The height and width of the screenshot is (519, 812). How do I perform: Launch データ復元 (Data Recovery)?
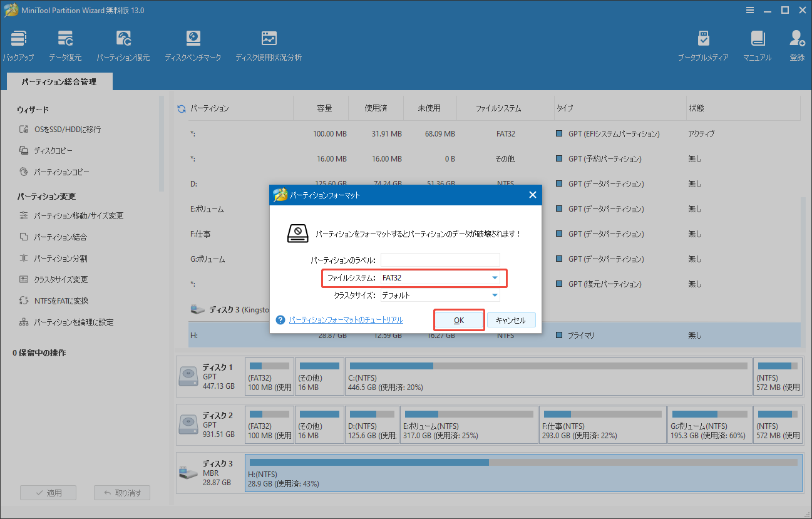[65, 44]
